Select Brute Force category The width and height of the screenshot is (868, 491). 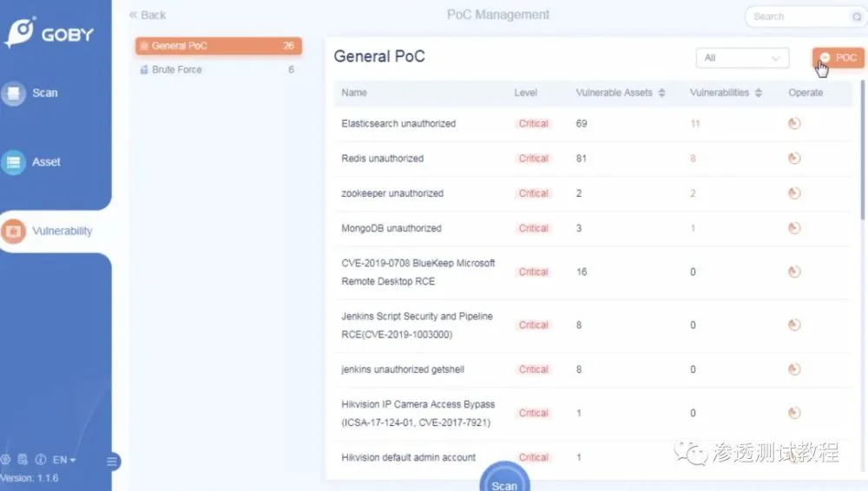coord(219,69)
